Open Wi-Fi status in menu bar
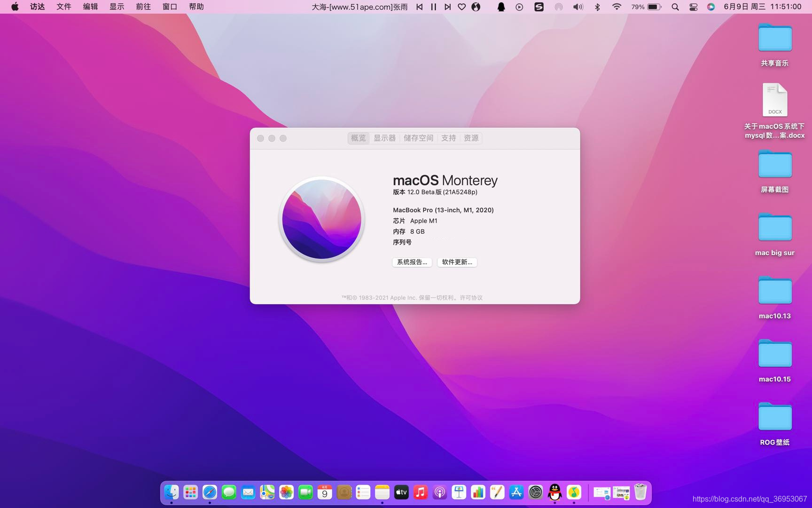 617,7
